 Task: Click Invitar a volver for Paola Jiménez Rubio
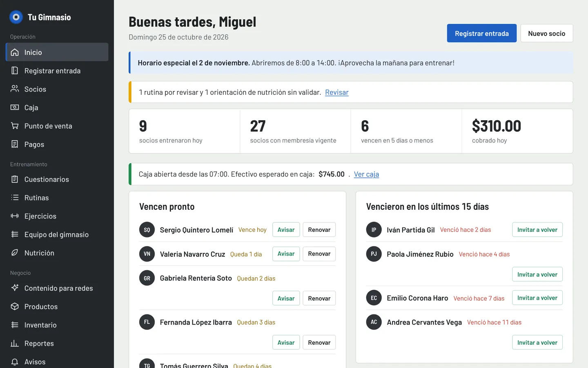537,274
